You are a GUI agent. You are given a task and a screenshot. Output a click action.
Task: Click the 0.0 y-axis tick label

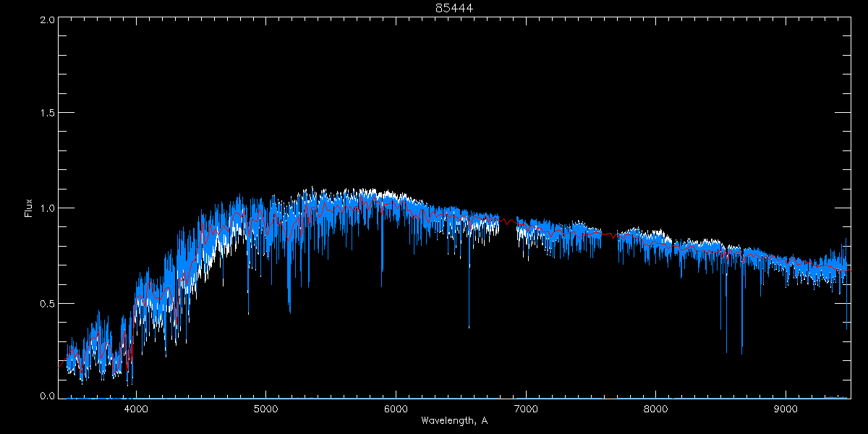tap(47, 396)
